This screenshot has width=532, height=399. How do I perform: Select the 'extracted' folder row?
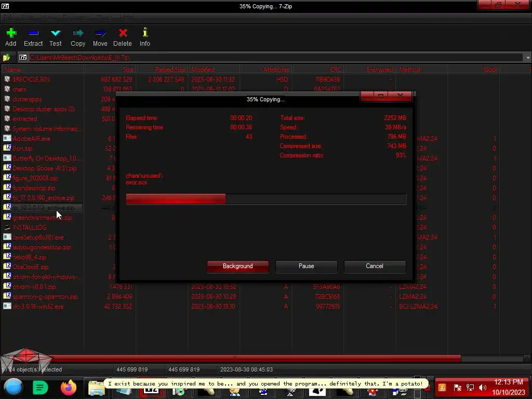point(25,119)
